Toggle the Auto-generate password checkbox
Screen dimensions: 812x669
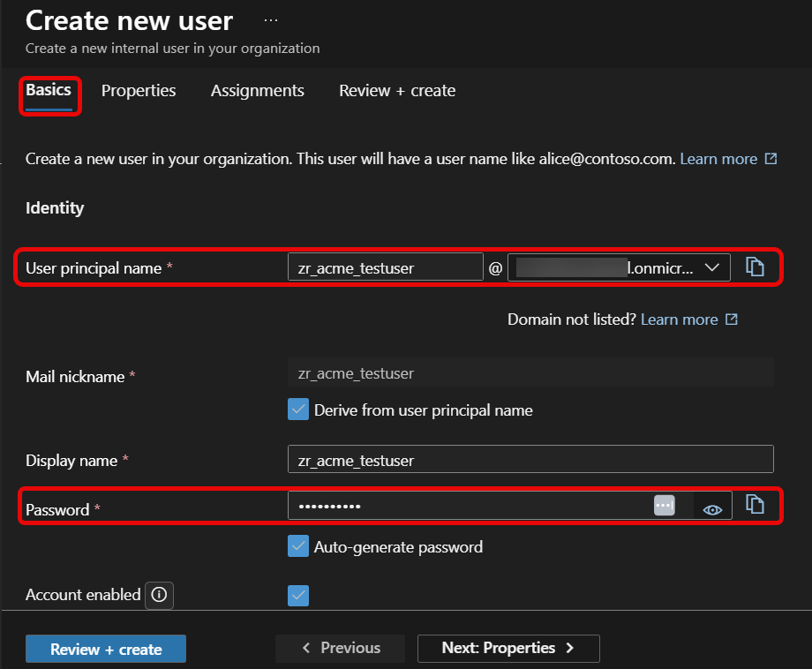tap(298, 546)
